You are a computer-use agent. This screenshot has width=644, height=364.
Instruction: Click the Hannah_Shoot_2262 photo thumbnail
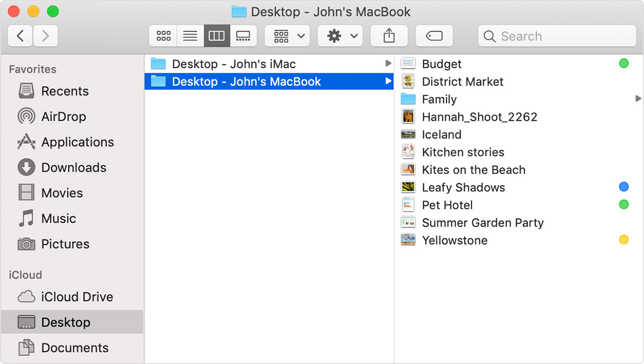408,116
